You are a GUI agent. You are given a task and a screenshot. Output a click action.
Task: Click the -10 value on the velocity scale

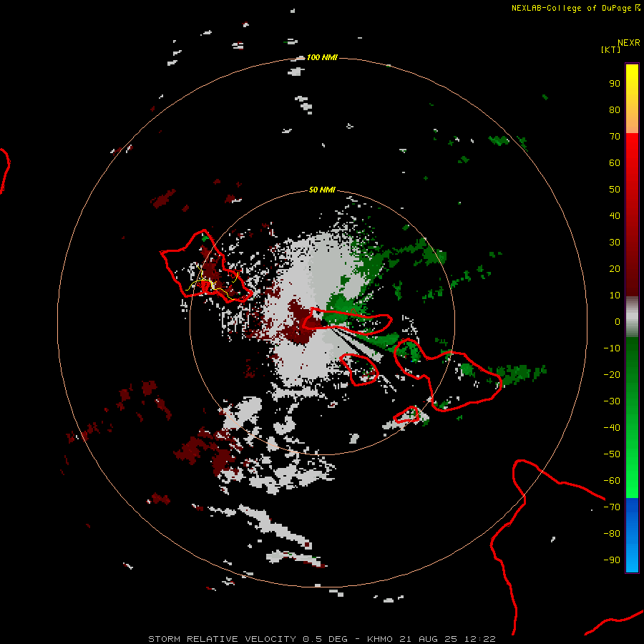click(x=612, y=348)
